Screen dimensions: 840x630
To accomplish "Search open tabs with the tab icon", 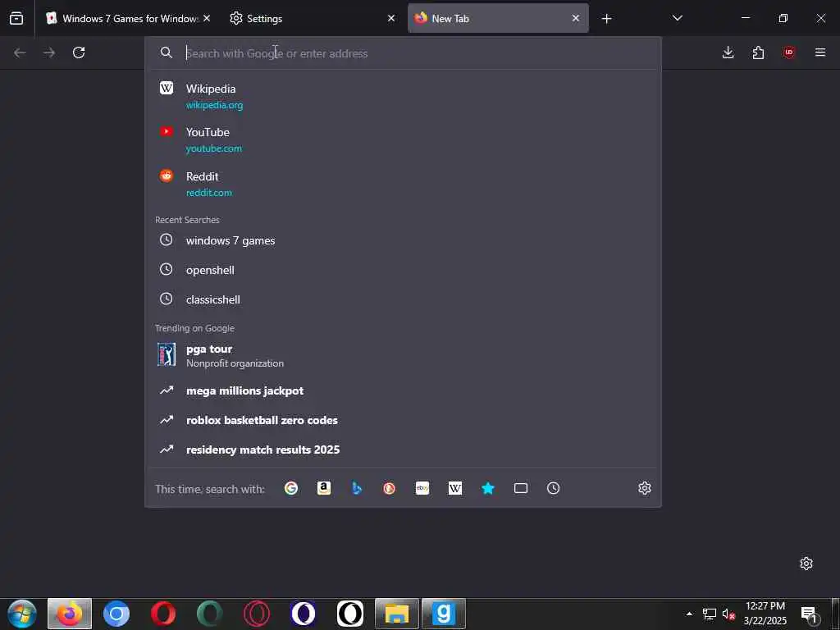I will (x=521, y=488).
